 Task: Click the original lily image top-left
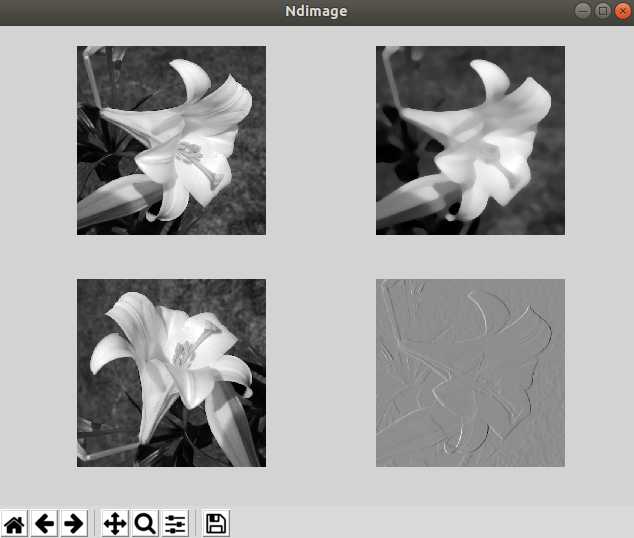pos(171,140)
